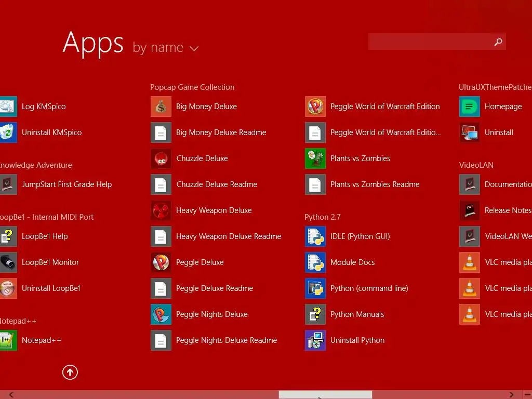Launch the Notepad++ icon
532x399 pixels.
tap(8, 340)
